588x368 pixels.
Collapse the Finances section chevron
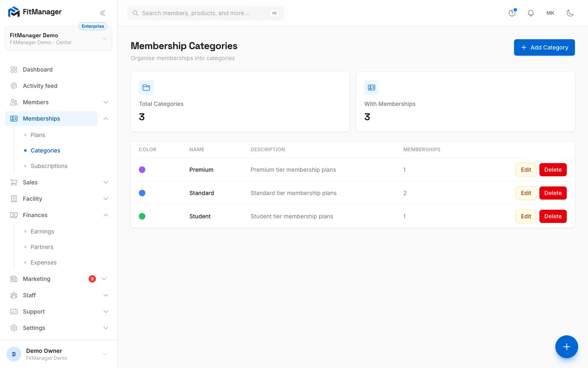(x=106, y=215)
